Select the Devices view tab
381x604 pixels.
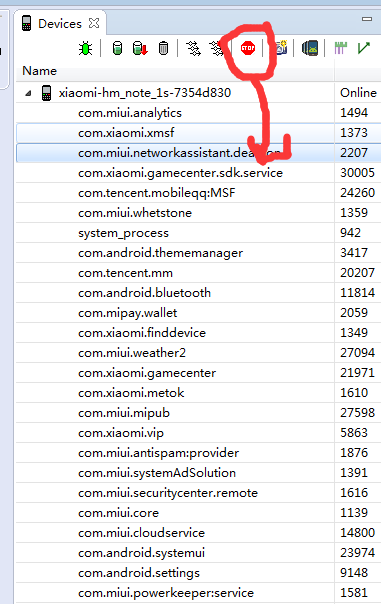pyautogui.click(x=60, y=23)
